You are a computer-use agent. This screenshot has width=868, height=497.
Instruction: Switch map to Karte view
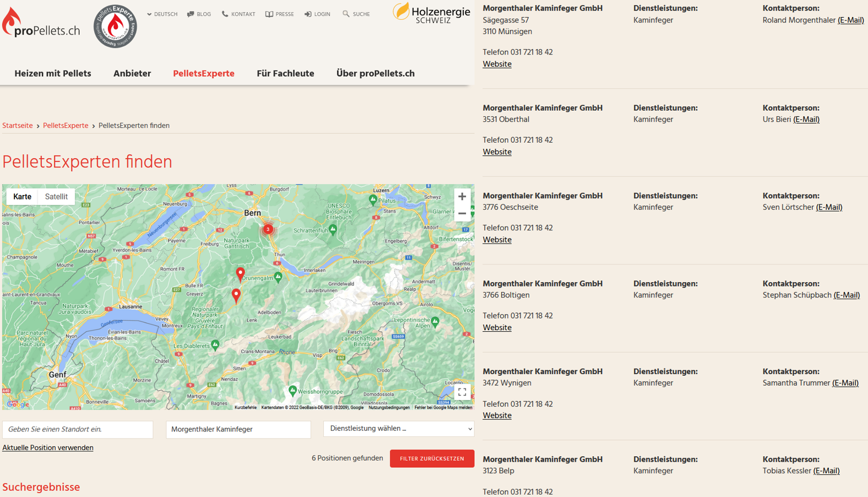(23, 197)
